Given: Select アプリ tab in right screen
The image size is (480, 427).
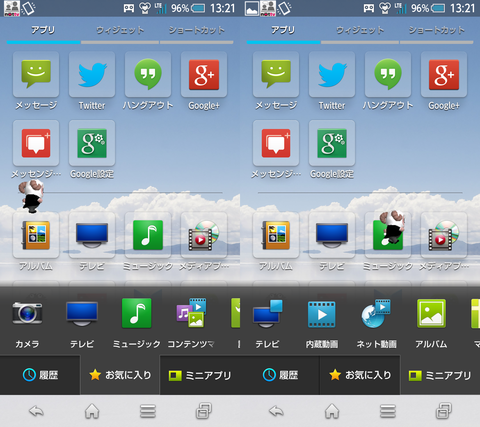Looking at the screenshot, I should [283, 31].
